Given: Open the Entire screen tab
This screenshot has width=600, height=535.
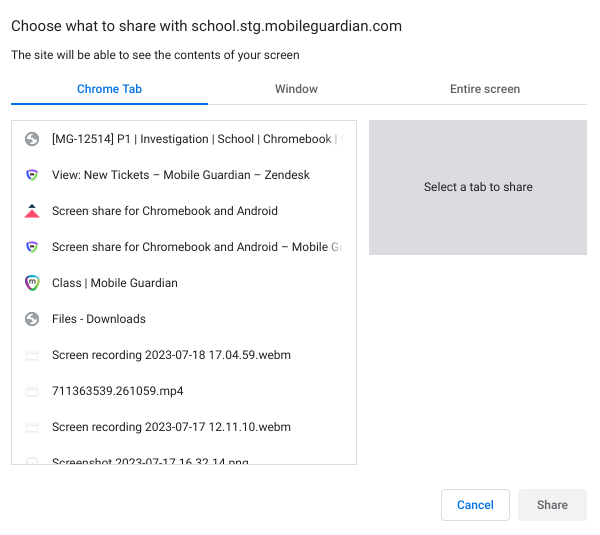Looking at the screenshot, I should click(484, 89).
